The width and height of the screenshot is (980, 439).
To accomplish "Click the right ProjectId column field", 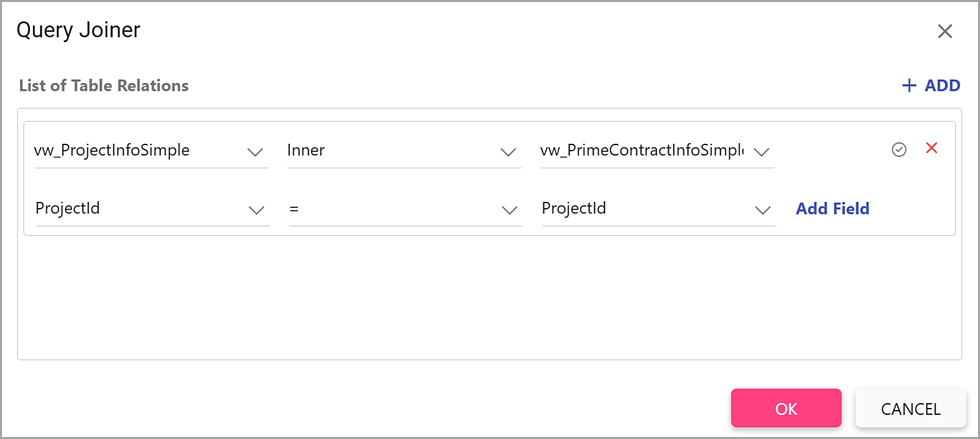I will 659,209.
